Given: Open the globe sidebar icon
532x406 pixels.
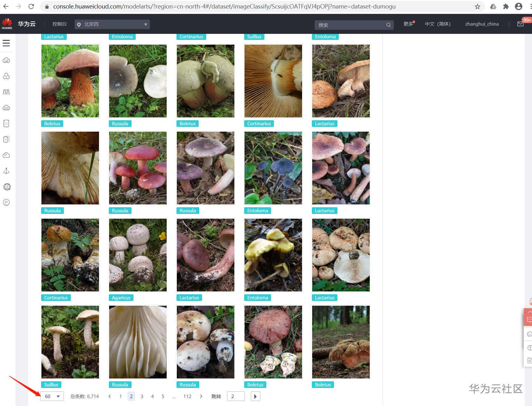Looking at the screenshot, I should [x=7, y=187].
